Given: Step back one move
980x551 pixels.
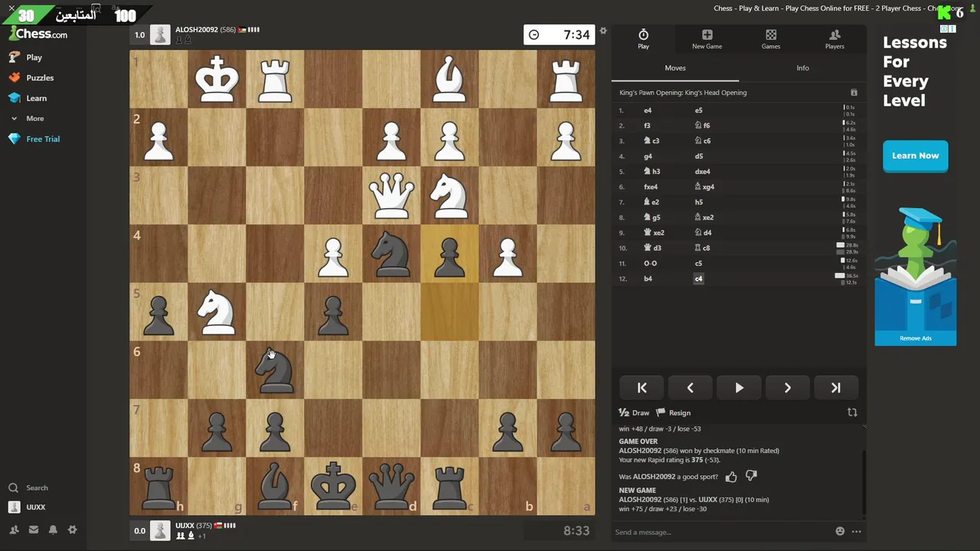Looking at the screenshot, I should 690,388.
